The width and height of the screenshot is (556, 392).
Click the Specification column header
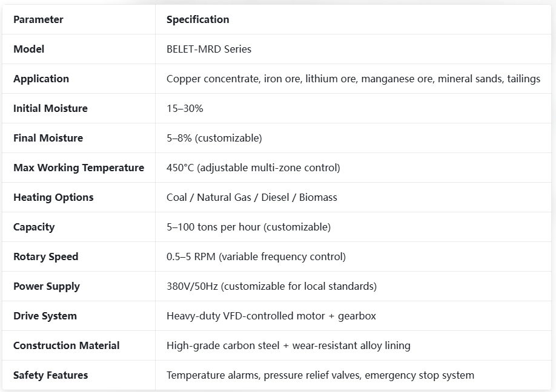198,19
